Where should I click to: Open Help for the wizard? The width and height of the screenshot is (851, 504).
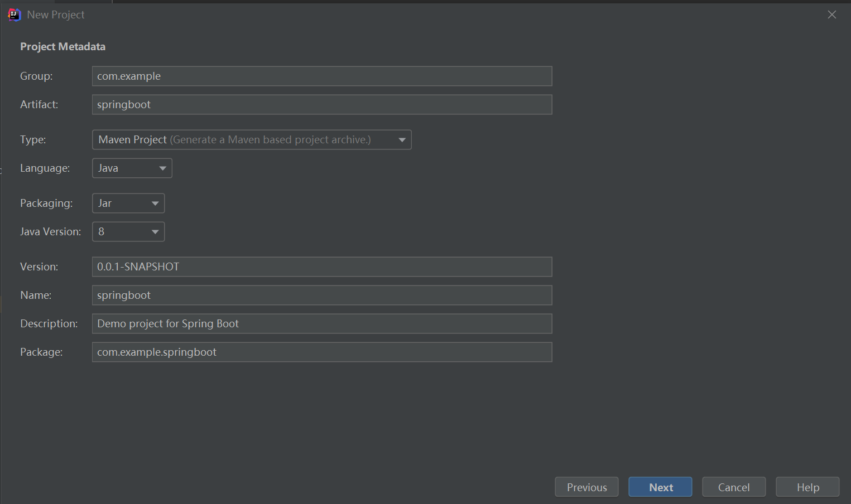click(807, 487)
